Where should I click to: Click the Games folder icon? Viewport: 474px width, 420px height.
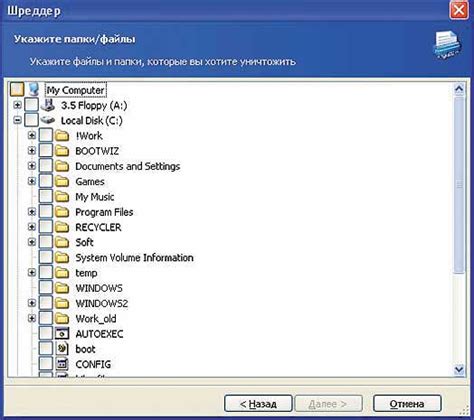click(x=62, y=181)
